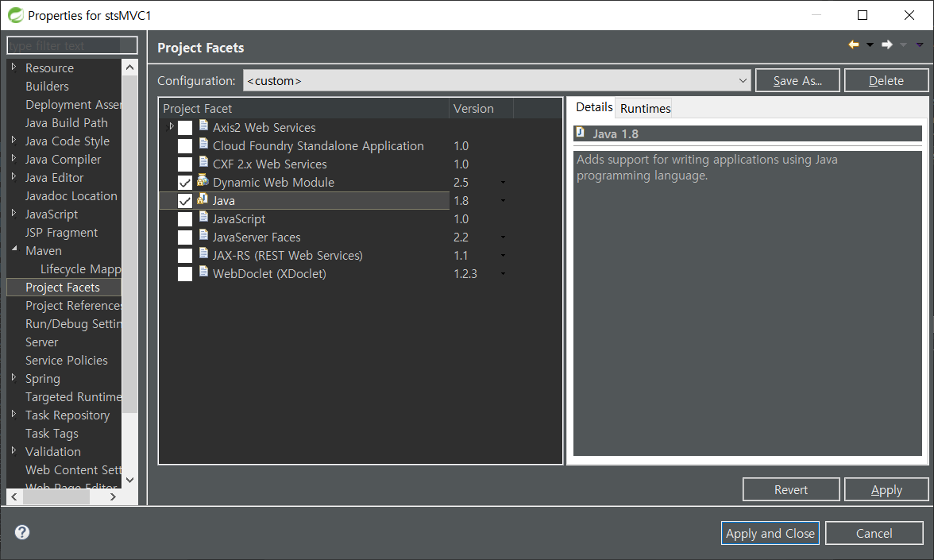
Task: Open the Task Tags page
Action: click(52, 434)
